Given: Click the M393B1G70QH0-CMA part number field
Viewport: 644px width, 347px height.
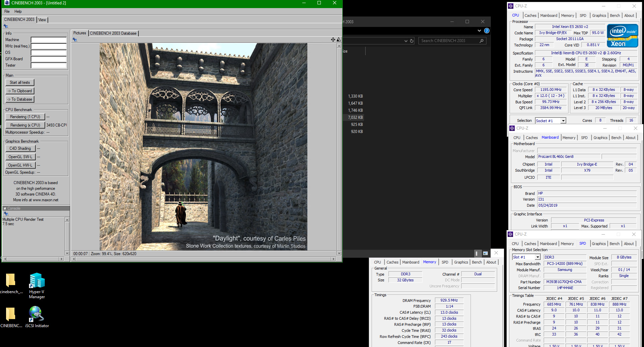Looking at the screenshot, I should tap(565, 282).
